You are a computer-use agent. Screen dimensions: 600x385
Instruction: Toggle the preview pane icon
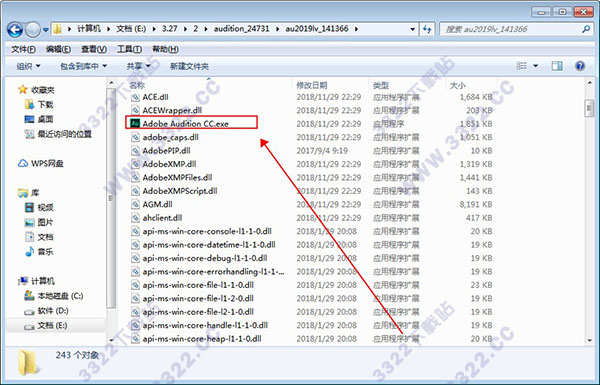pos(557,66)
